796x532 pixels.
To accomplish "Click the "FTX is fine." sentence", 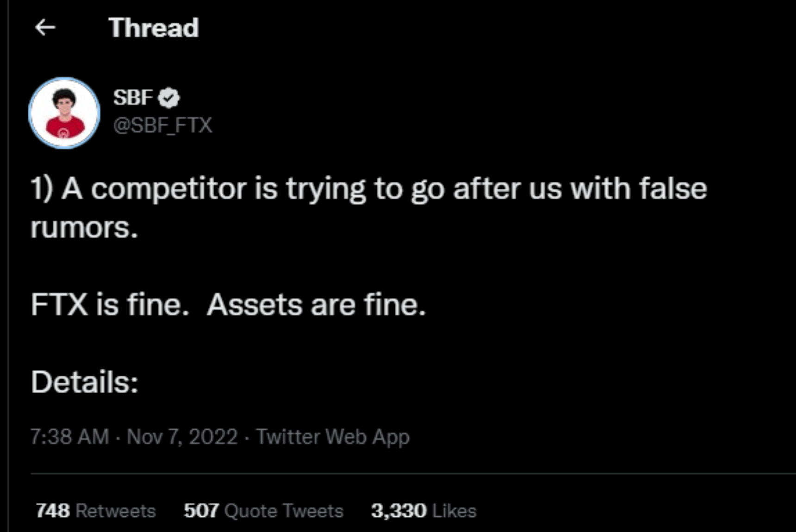I will coord(110,305).
